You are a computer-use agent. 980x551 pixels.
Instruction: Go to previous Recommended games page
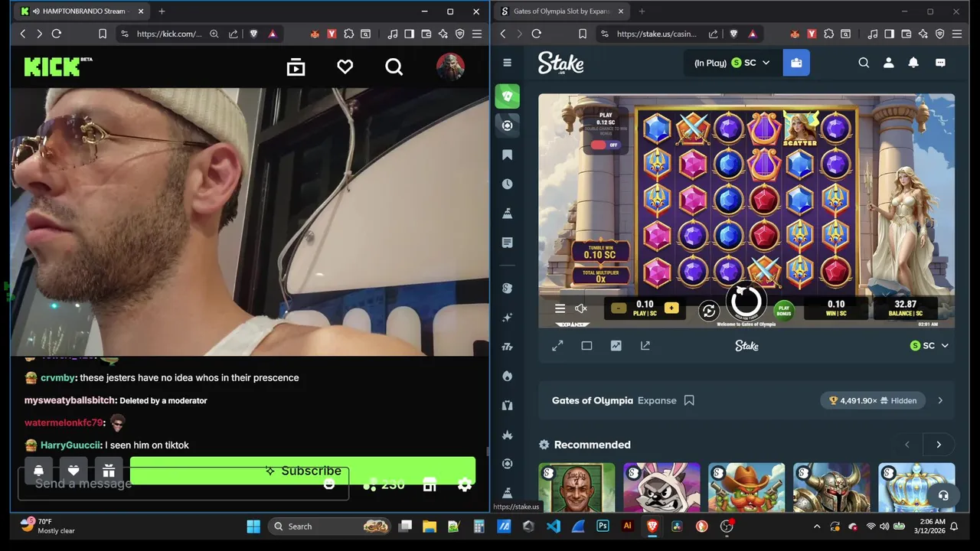click(907, 445)
